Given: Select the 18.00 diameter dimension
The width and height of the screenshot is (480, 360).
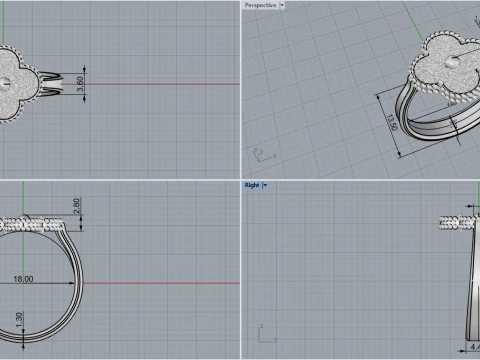Looking at the screenshot, I should (23, 279).
